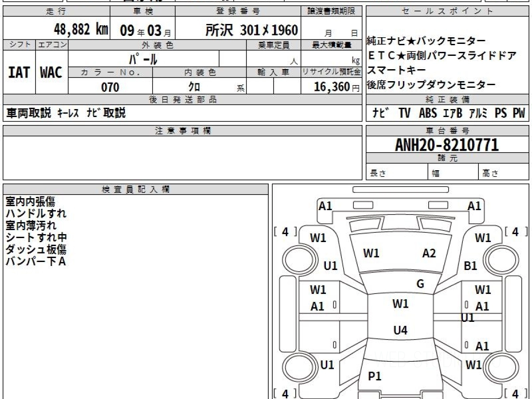The height and width of the screenshot is (399, 532).
Task: Select the 諸元 header
Action: pos(447,158)
